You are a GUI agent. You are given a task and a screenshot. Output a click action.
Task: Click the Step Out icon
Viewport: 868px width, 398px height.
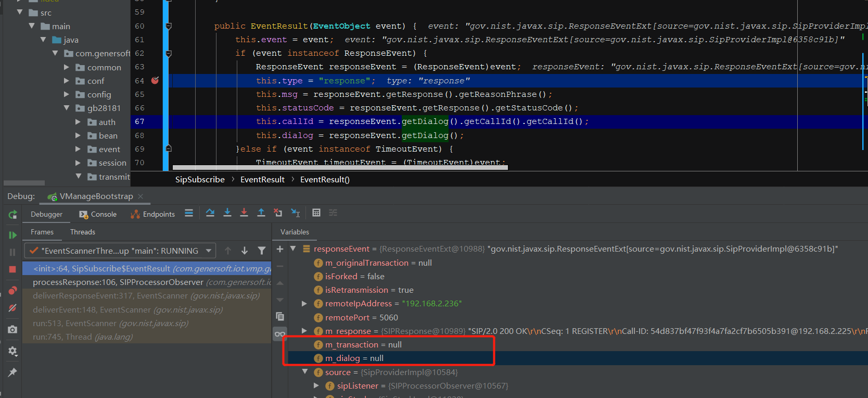pyautogui.click(x=261, y=213)
